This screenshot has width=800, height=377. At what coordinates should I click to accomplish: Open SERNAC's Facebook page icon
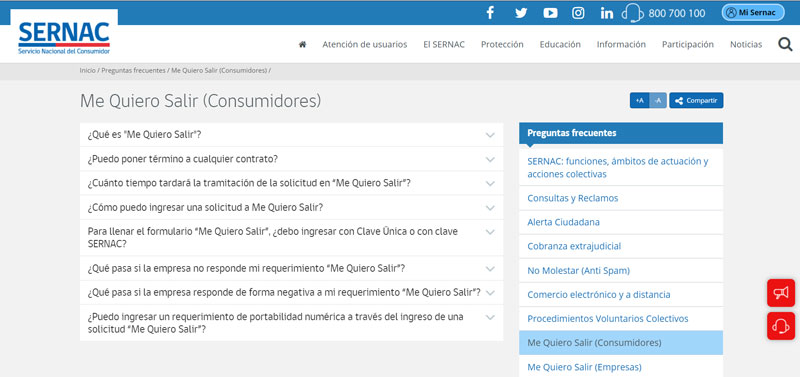pos(490,13)
